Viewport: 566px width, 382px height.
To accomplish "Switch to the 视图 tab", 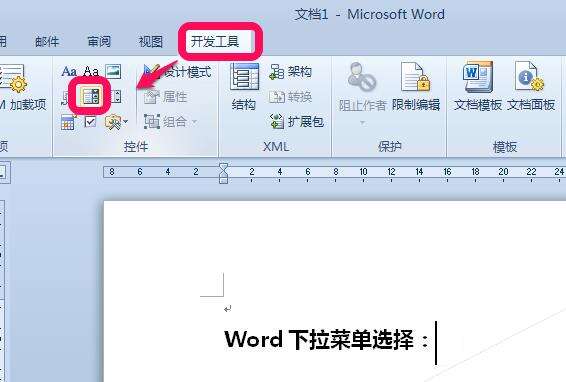I will click(151, 41).
